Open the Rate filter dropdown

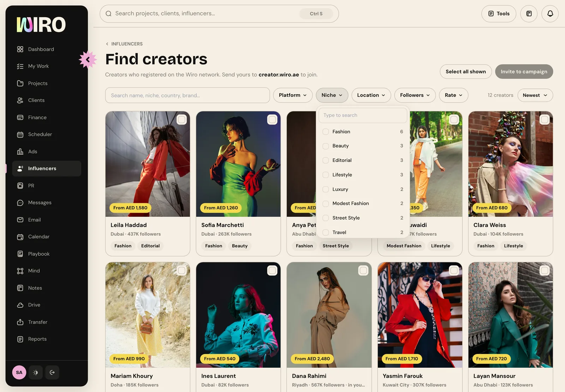coord(454,95)
